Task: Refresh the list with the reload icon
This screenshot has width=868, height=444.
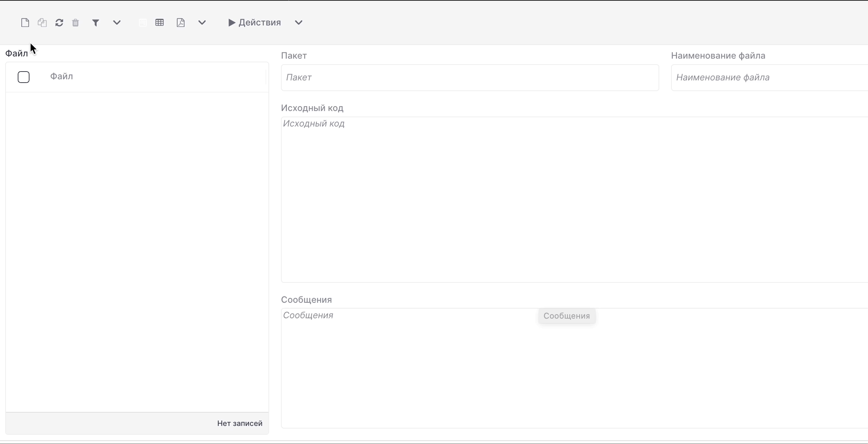Action: click(x=59, y=22)
